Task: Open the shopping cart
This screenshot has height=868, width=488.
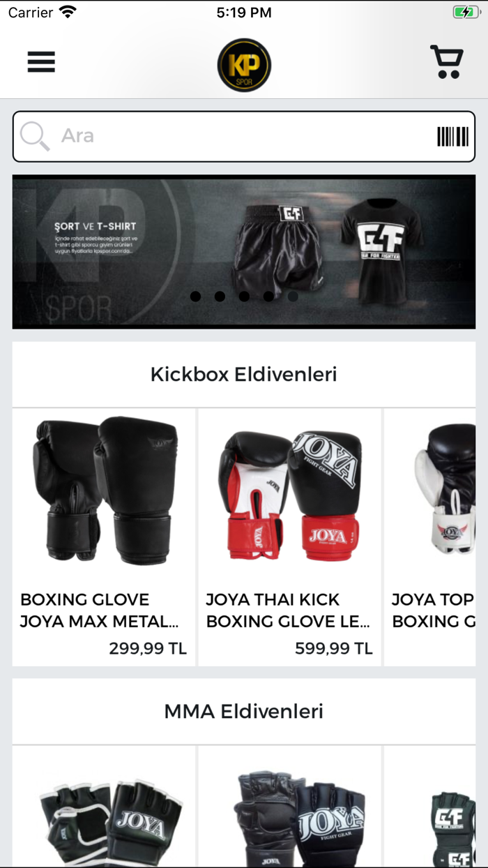Action: (447, 62)
